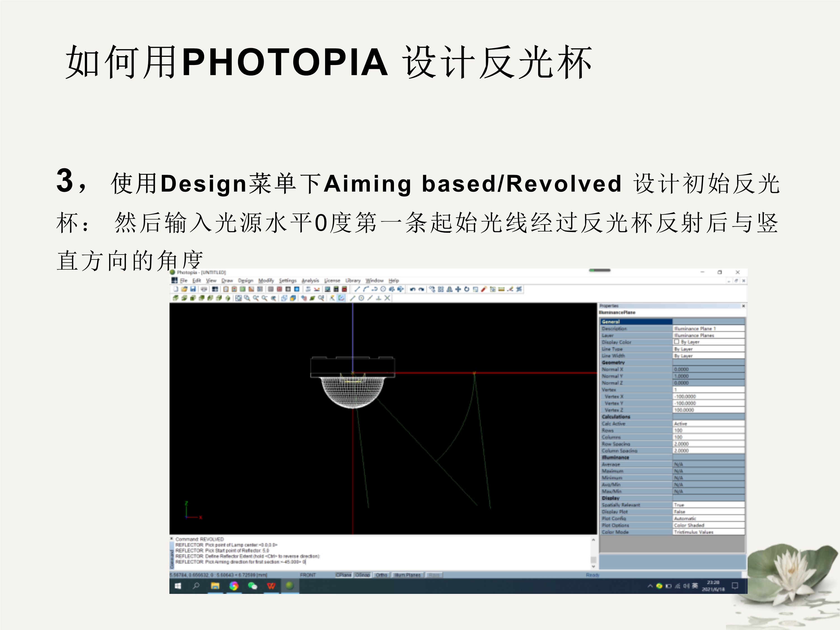840x630 pixels.
Task: Click the Zoom Extents icon
Action: tap(239, 298)
